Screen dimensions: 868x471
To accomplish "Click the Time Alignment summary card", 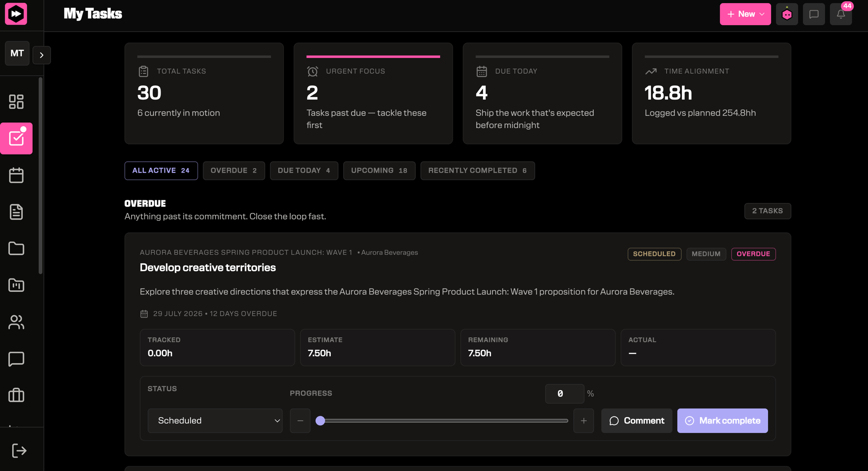I will coord(711,93).
